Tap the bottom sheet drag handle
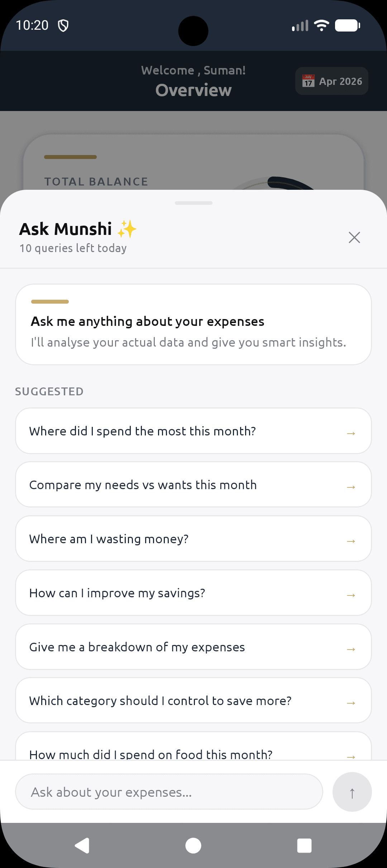 (193, 203)
